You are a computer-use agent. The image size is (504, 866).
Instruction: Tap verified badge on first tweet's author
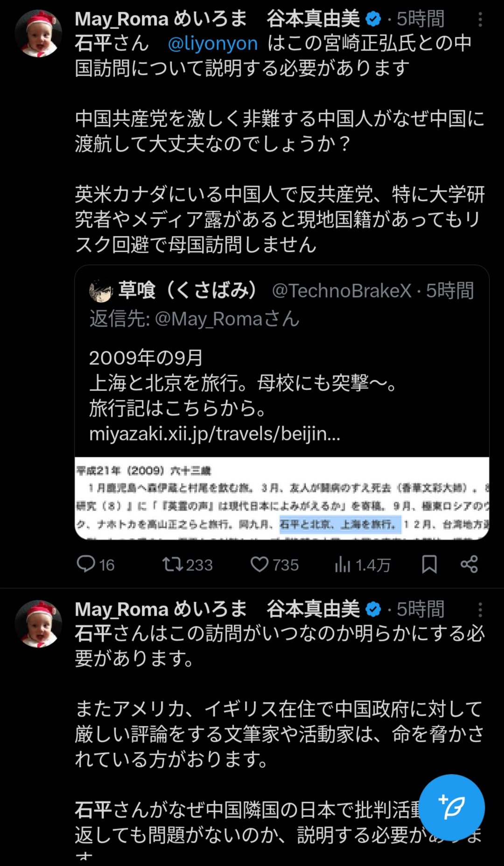[373, 19]
